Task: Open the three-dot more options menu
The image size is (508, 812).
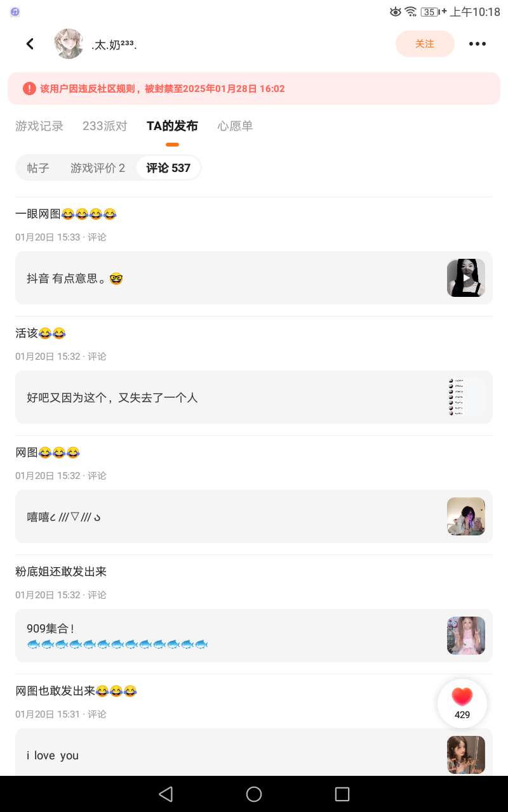Action: click(477, 44)
